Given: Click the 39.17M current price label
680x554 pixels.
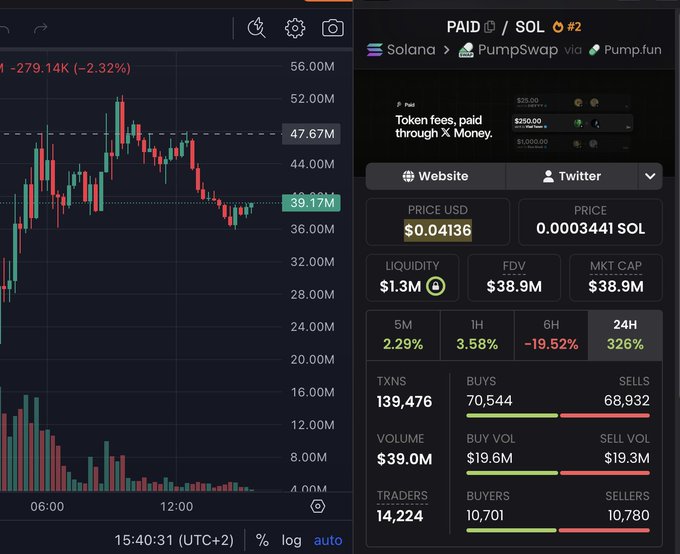Looking at the screenshot, I should click(311, 203).
